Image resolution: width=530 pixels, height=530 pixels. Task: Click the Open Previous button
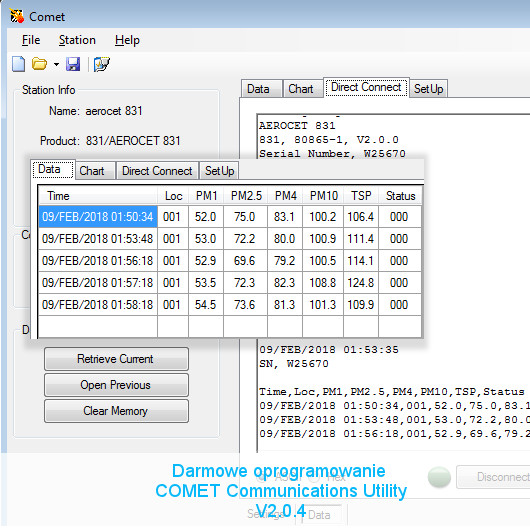pyautogui.click(x=116, y=385)
